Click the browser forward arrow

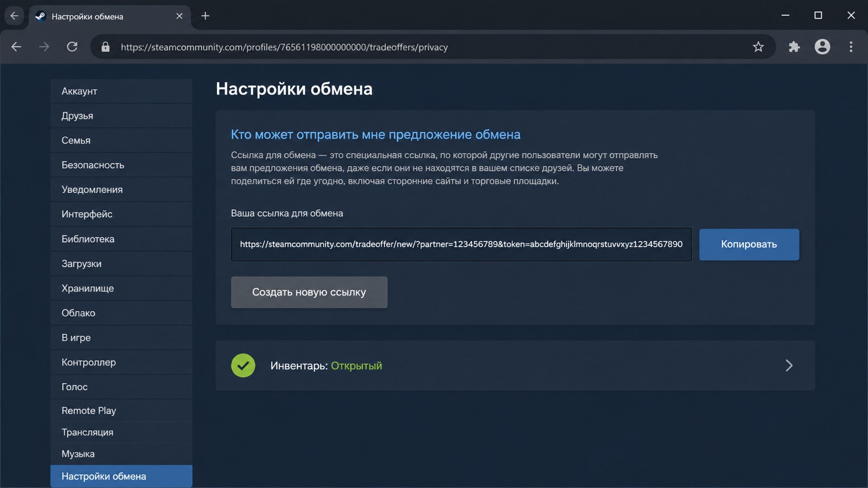(x=44, y=47)
